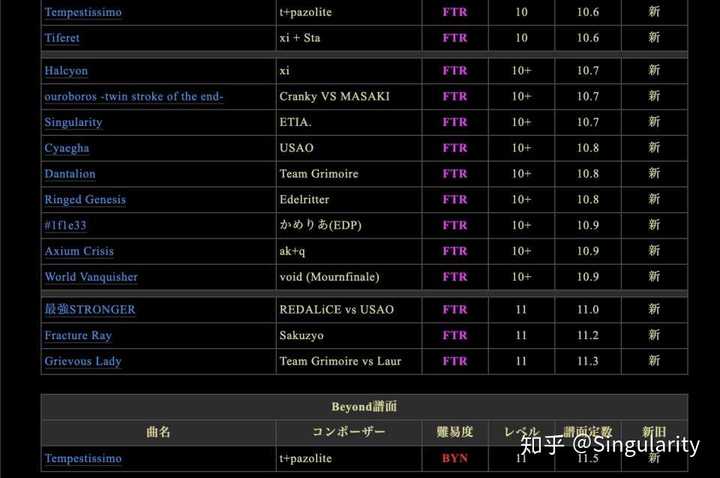Image resolution: width=720 pixels, height=478 pixels.
Task: Open the Fracture Ray song link
Action: [78, 335]
